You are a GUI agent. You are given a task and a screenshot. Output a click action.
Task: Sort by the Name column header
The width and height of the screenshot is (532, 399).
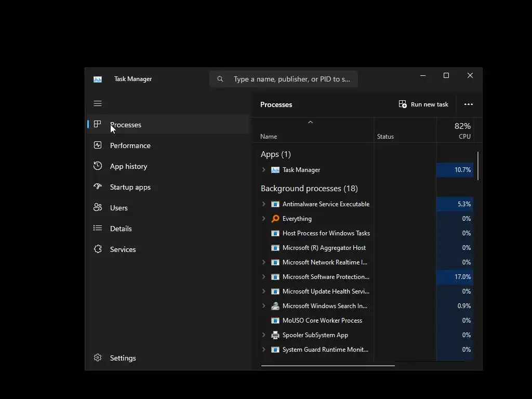coord(313,130)
